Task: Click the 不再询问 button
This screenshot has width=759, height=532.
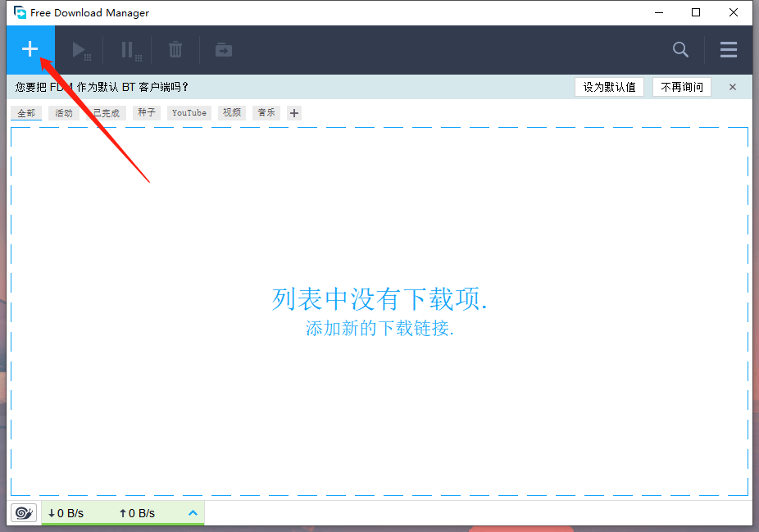Action: 682,87
